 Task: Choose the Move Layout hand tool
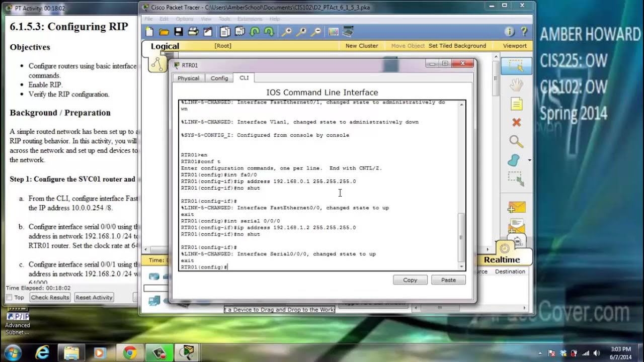tap(516, 84)
